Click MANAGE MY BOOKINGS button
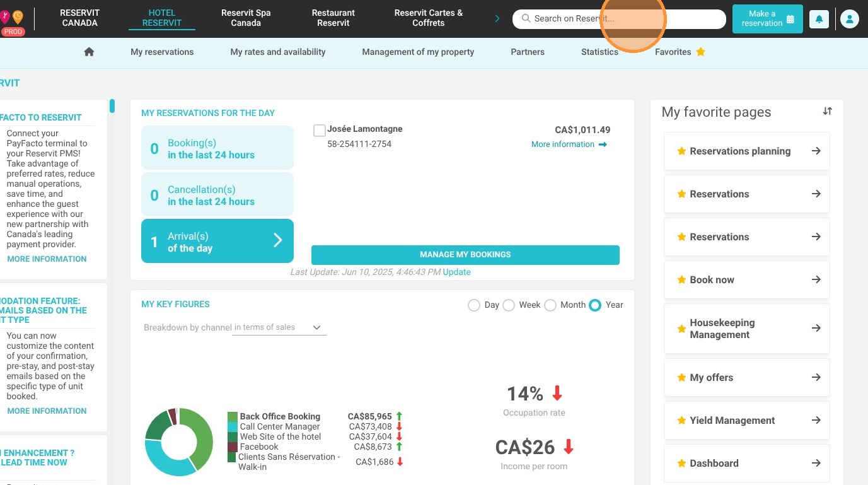Screen dimensions: 868x485 click(465, 255)
